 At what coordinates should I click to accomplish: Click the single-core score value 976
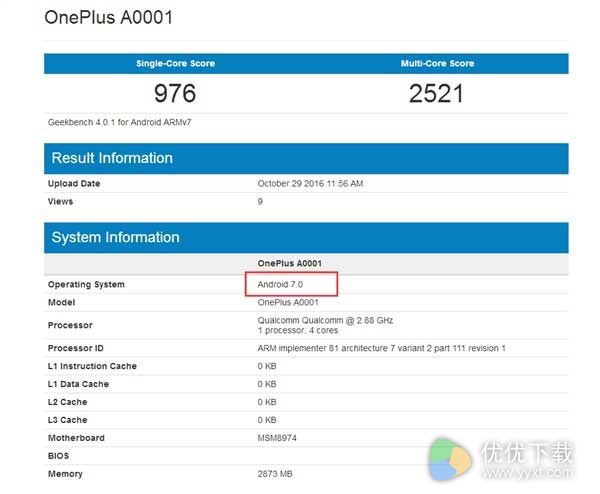[x=175, y=93]
